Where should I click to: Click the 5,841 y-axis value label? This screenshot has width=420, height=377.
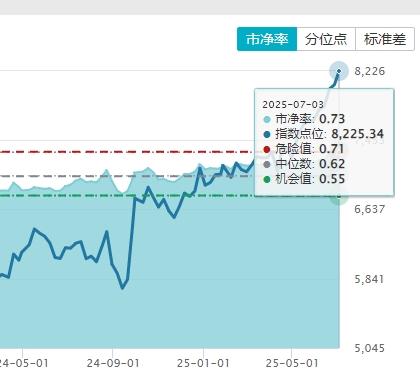tap(369, 279)
